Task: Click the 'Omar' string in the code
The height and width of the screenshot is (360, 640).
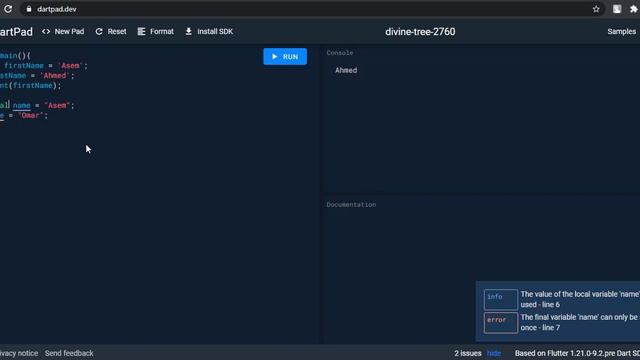Action: [30, 116]
